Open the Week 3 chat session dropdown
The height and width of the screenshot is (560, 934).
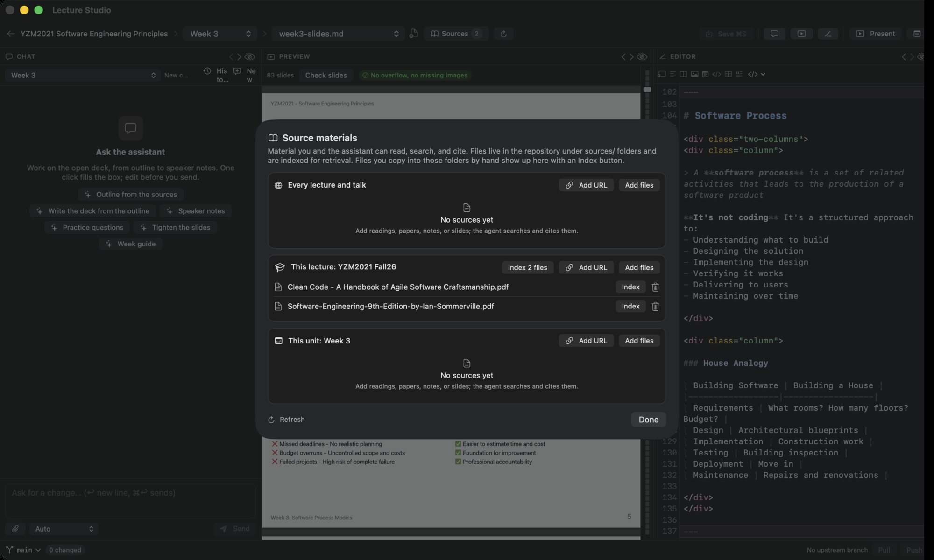point(83,75)
